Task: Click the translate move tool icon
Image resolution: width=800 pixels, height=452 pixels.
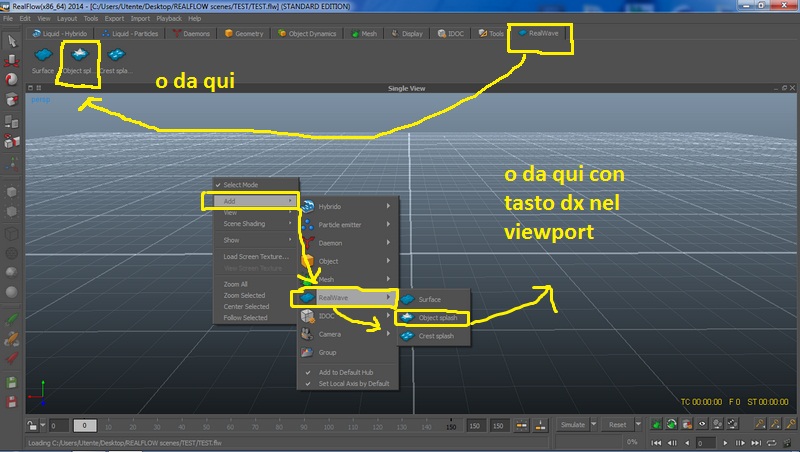Action: [x=11, y=61]
